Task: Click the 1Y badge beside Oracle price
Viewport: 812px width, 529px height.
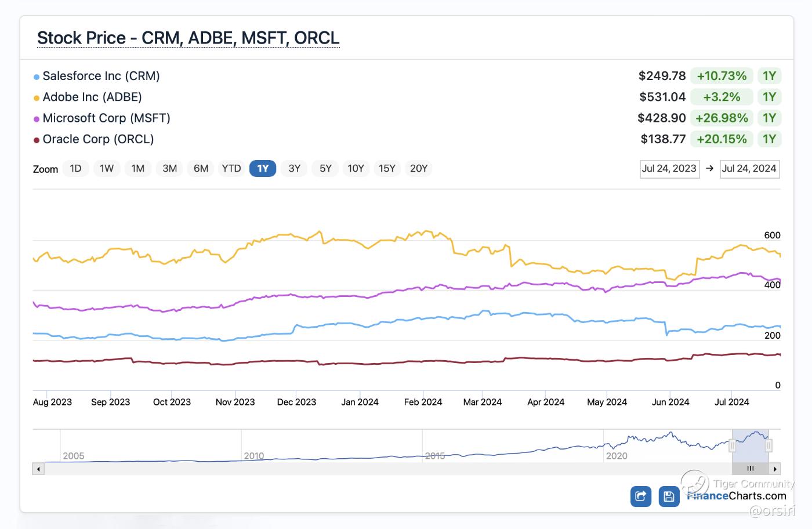Action: 769,139
